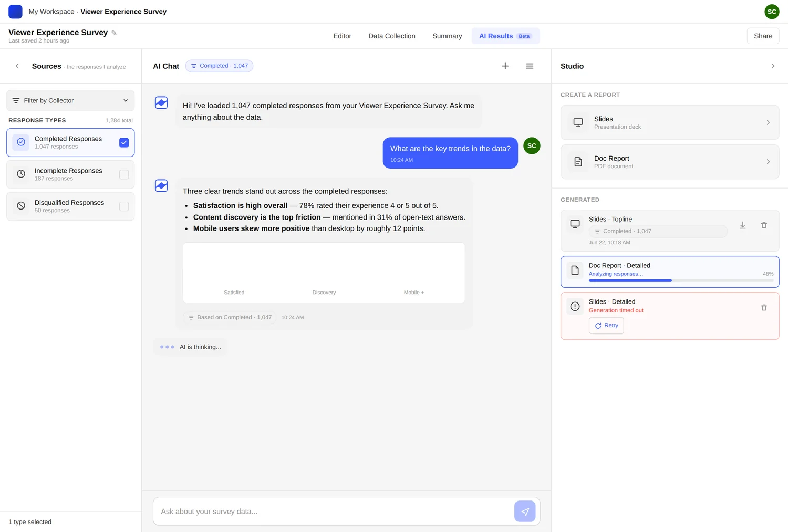Screen dimensions: 788x532
Task: Check the Incomplete Responses checkbox
Action: click(124, 174)
